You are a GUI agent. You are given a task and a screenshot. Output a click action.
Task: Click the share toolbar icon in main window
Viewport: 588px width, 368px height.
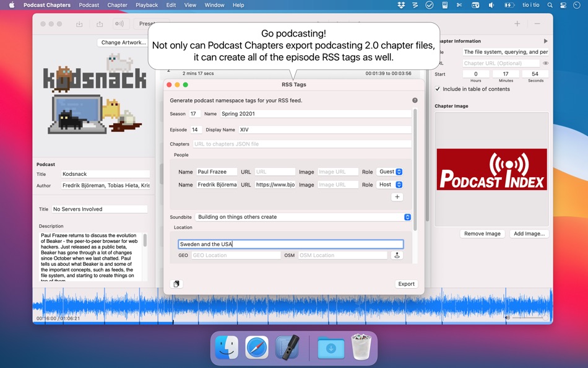click(x=100, y=24)
